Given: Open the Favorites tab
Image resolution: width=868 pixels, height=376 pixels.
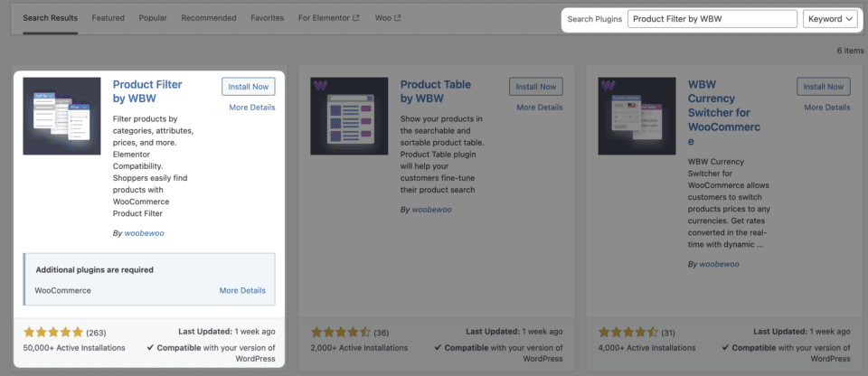Looking at the screenshot, I should (x=266, y=18).
